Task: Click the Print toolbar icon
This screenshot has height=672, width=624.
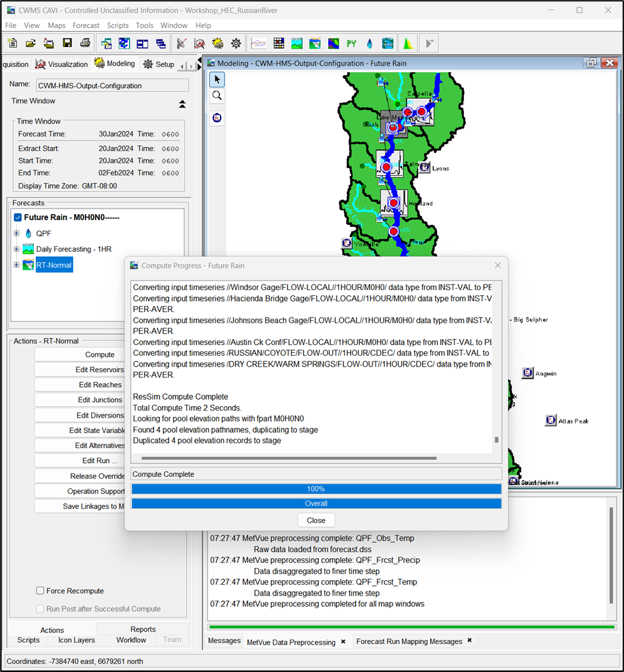Action: point(85,43)
